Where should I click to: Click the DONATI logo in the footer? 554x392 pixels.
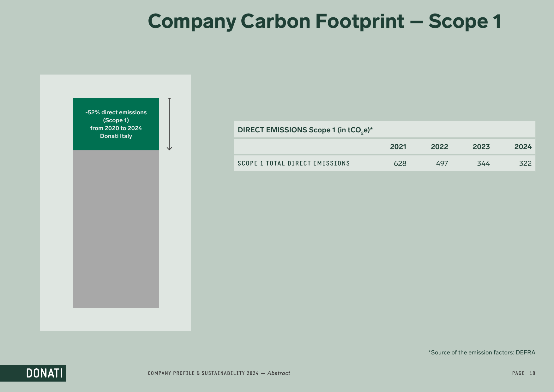[x=33, y=373]
